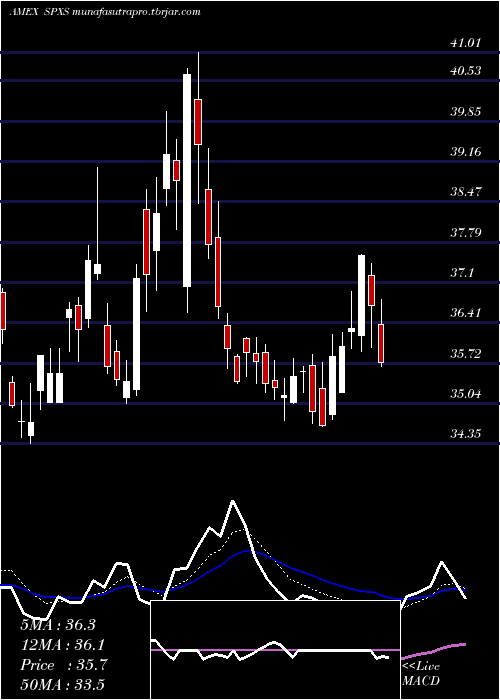Click the AMEX SPXS chart title text
The image size is (500, 700).
pyautogui.click(x=104, y=12)
